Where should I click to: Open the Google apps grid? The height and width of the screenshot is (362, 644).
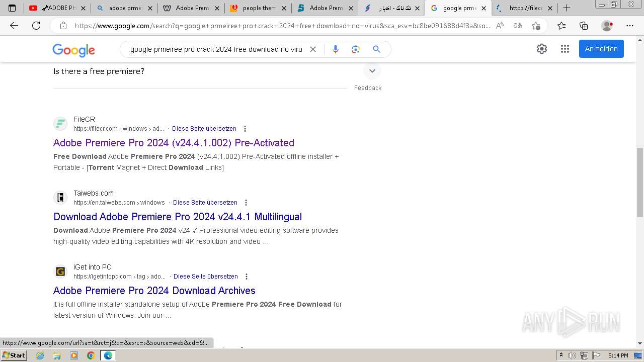(x=565, y=49)
